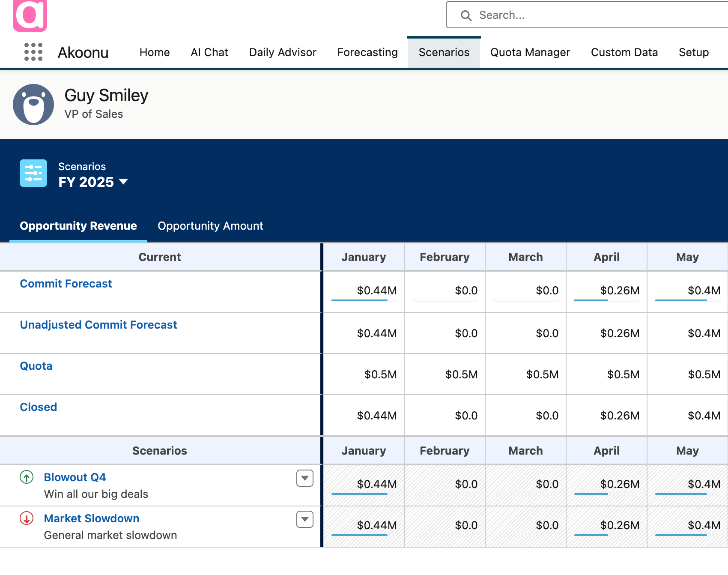The width and height of the screenshot is (728, 575).
Task: Switch to the Opportunity Amount tab
Action: click(210, 226)
